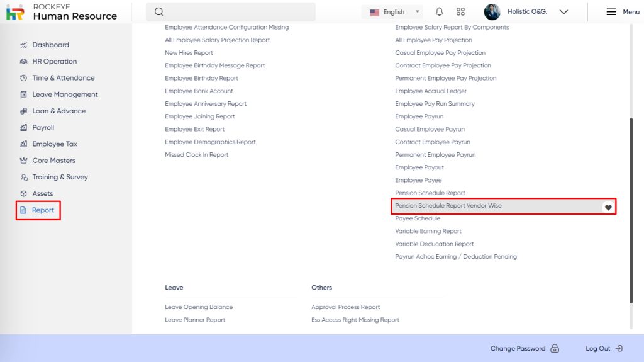Click the Change Password link

point(518,348)
